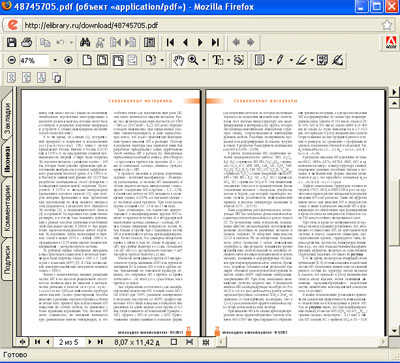The height and width of the screenshot is (363, 400).
Task: Click the Adobe logo icon
Action: [x=390, y=43]
